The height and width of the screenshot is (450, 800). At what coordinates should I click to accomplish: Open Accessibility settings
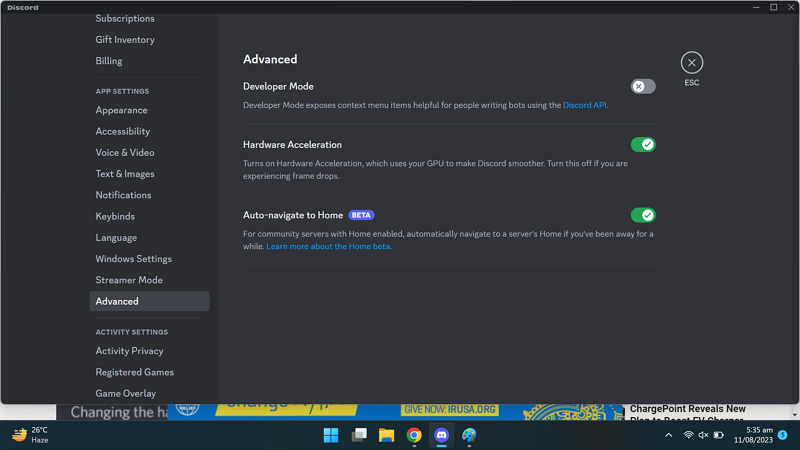(122, 132)
